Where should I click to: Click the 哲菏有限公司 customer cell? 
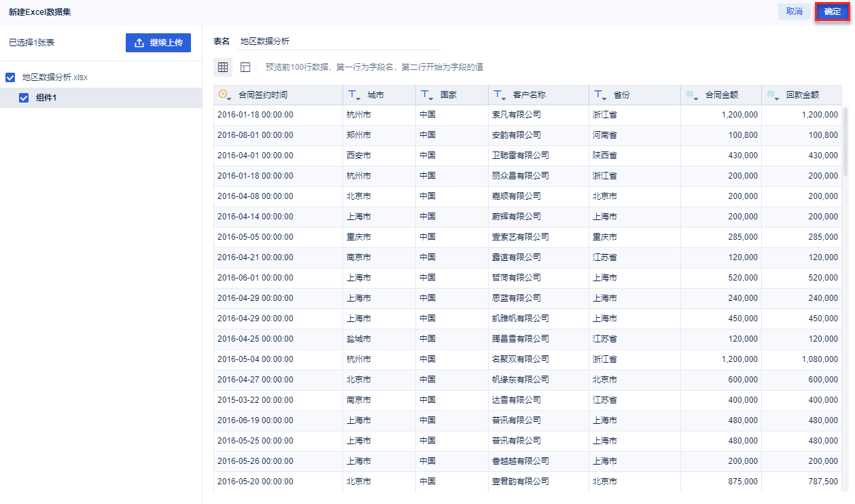(x=538, y=278)
